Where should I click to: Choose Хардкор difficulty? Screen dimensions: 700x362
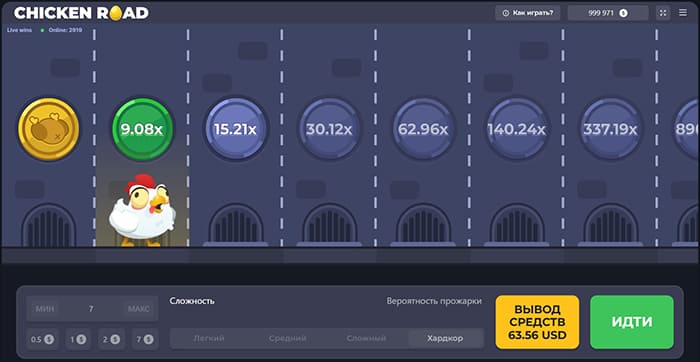(445, 338)
